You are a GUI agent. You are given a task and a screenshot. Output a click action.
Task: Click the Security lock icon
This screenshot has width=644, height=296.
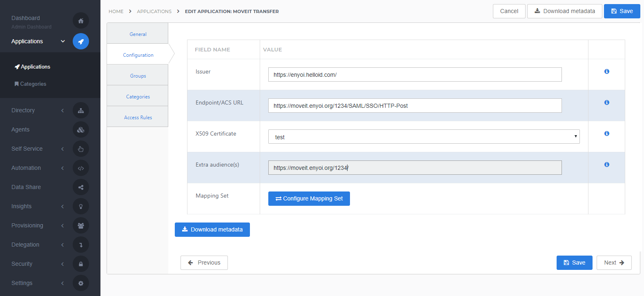(x=81, y=264)
